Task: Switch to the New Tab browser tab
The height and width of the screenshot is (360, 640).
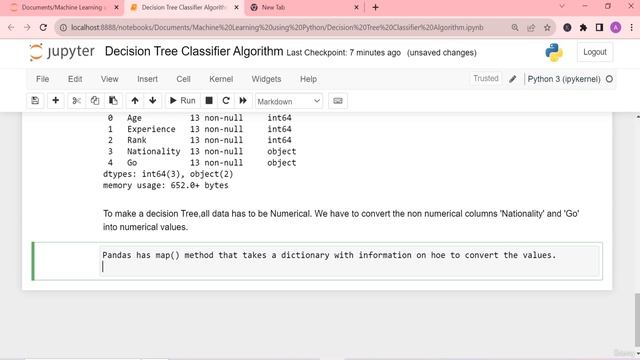Action: click(x=302, y=7)
